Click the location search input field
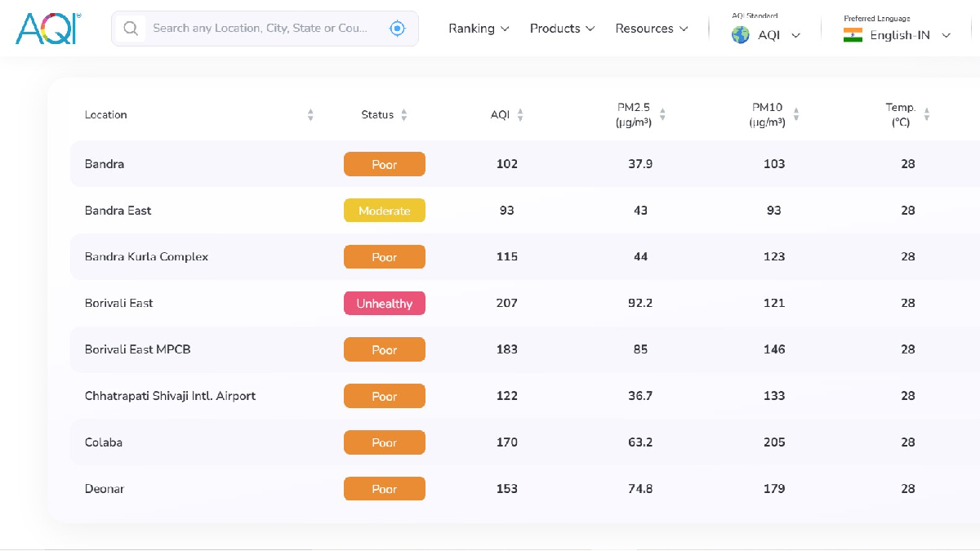 coord(260,29)
